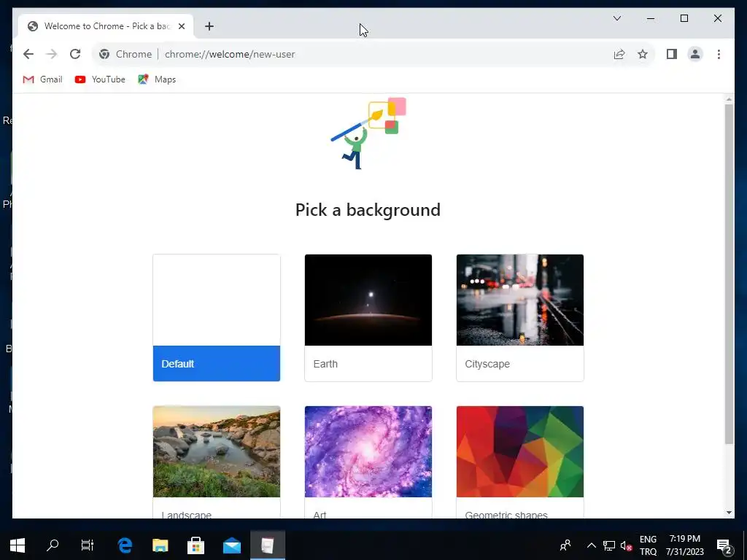Choose the Cityscape background
Image resolution: width=747 pixels, height=560 pixels.
[x=519, y=318]
